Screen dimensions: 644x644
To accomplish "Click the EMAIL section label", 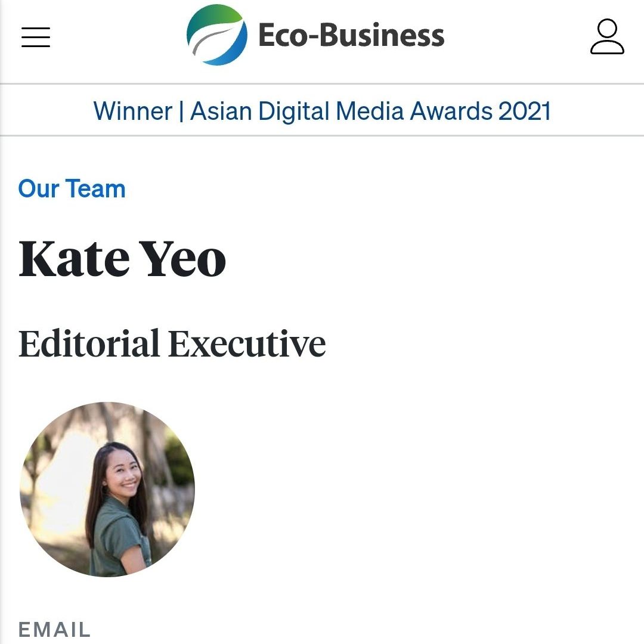I will [x=54, y=630].
